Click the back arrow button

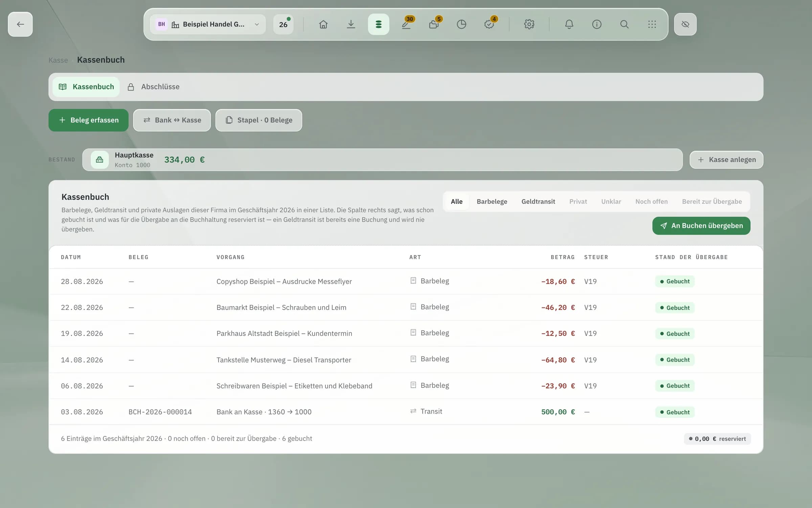(20, 24)
